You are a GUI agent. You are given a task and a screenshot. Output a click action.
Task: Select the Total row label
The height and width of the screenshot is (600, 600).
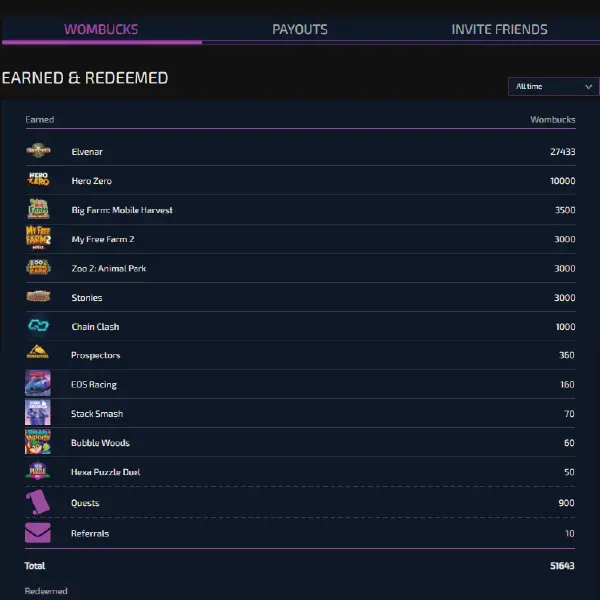[35, 566]
